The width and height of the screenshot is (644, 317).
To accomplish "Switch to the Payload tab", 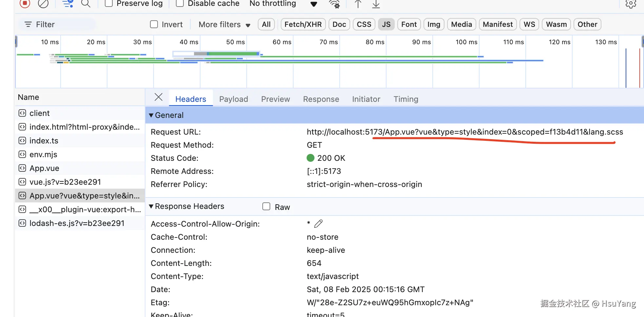I will pyautogui.click(x=234, y=99).
